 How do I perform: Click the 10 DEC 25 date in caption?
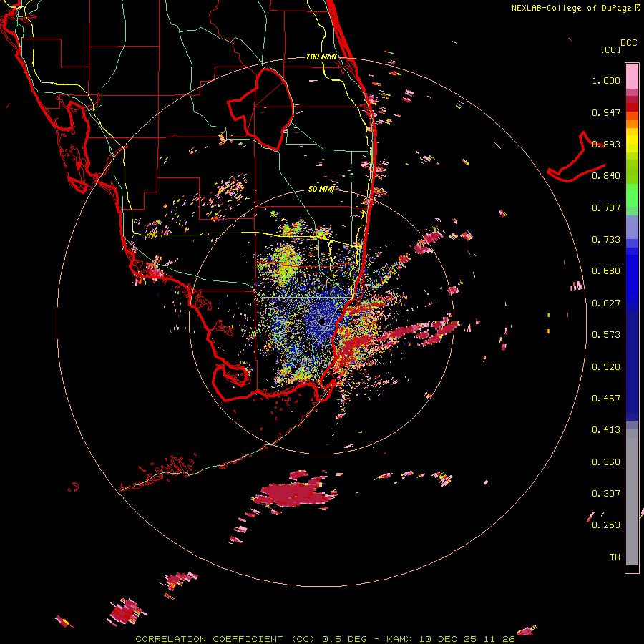tap(448, 639)
